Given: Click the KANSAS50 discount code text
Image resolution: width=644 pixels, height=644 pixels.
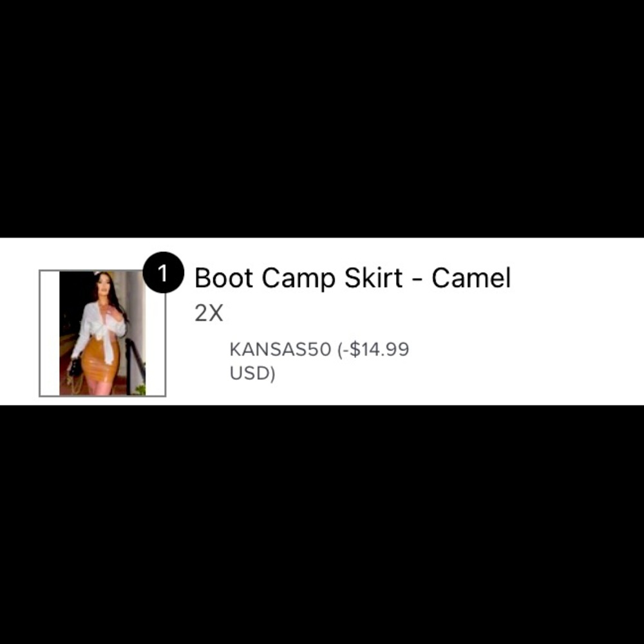Looking at the screenshot, I should 280,350.
